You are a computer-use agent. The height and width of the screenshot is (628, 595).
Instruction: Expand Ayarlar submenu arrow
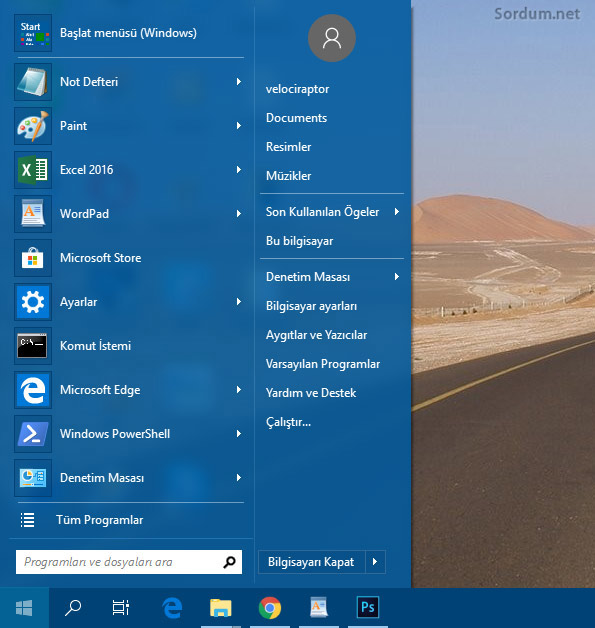(x=239, y=302)
